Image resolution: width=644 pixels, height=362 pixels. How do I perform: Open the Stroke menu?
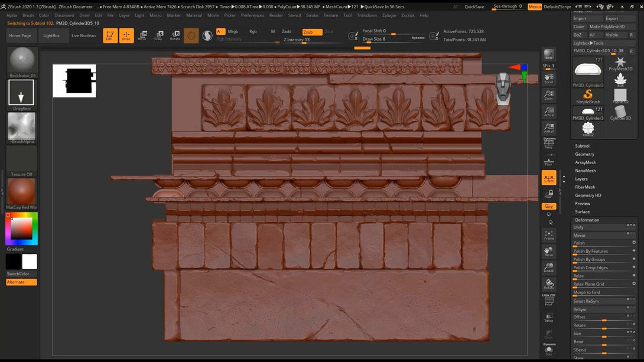(312, 15)
